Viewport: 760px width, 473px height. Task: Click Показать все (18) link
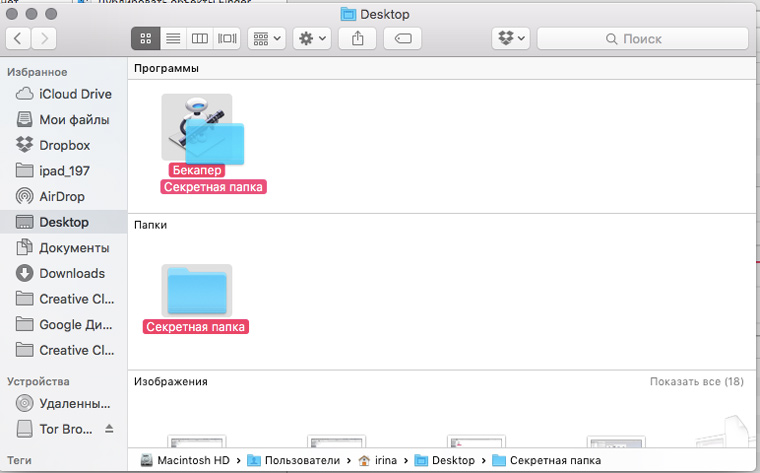click(x=697, y=381)
